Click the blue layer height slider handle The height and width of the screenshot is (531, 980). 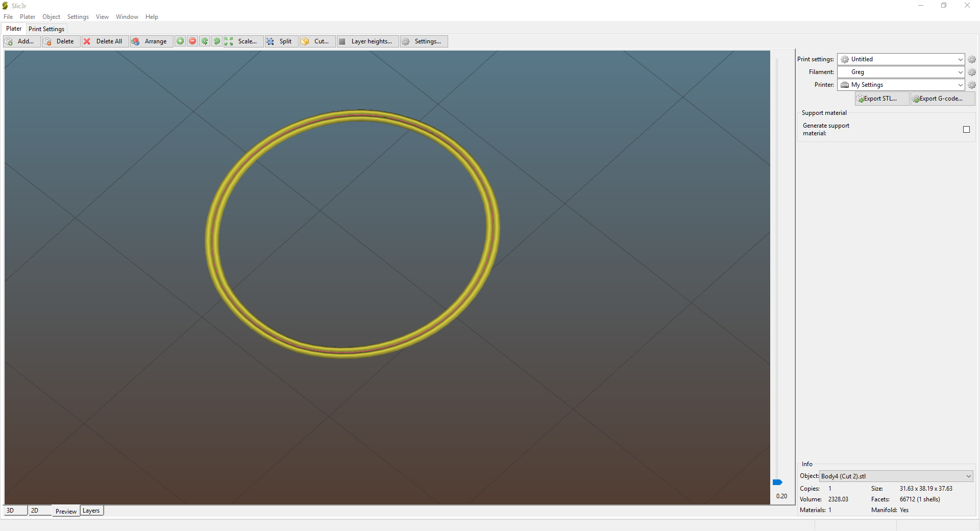point(777,482)
